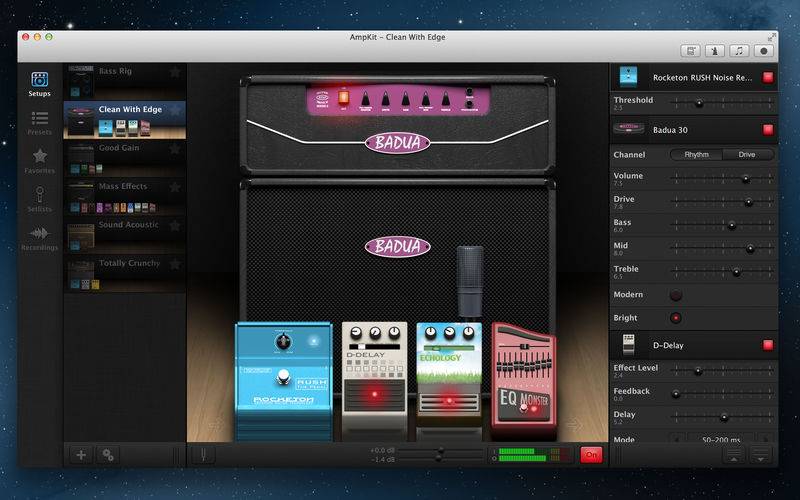Move the selected gear up in the chain

pos(734,456)
